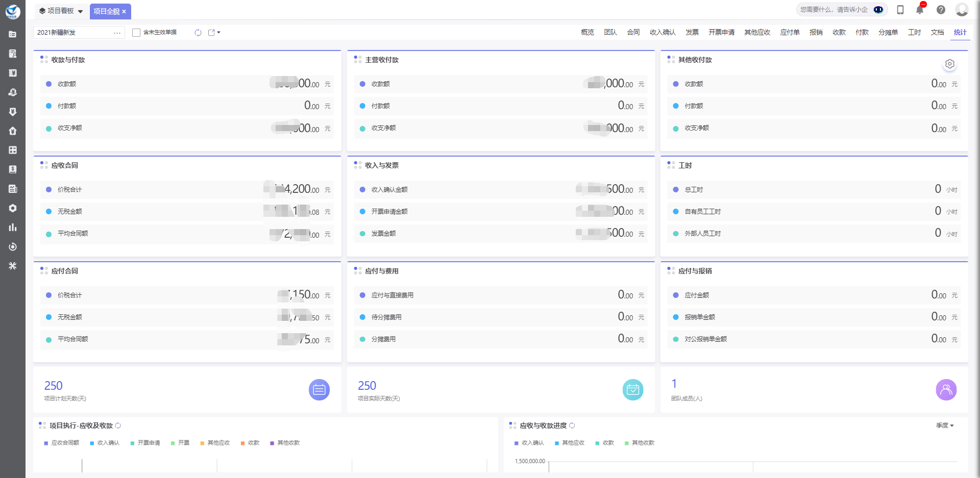The image size is (980, 478).
Task: Click the user avatar at top right
Action: [x=962, y=10]
